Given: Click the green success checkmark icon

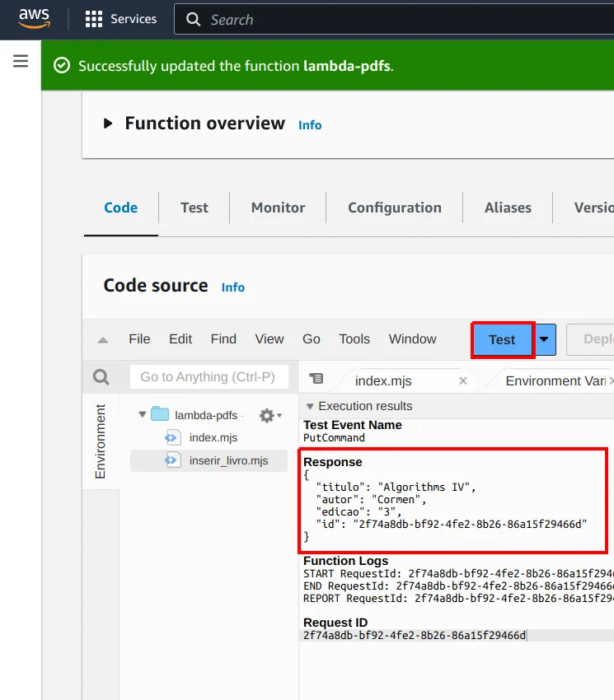Looking at the screenshot, I should pos(62,65).
